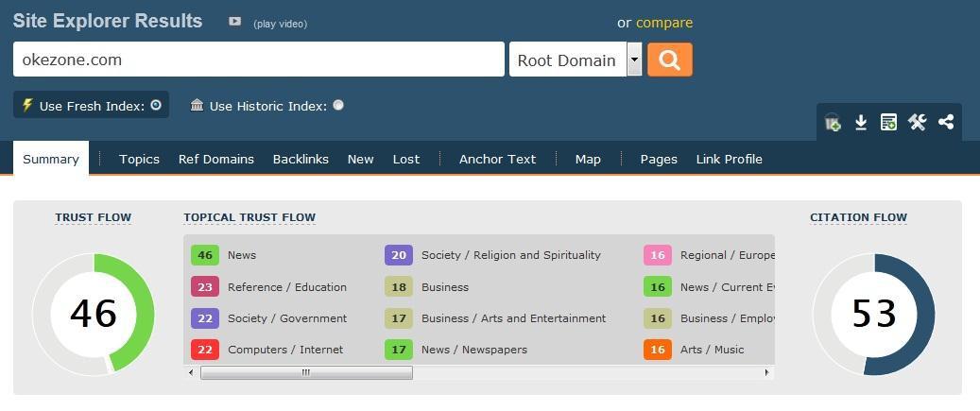Viewport: 980px width, 411px height.
Task: Click the News topic label
Action: pos(242,255)
